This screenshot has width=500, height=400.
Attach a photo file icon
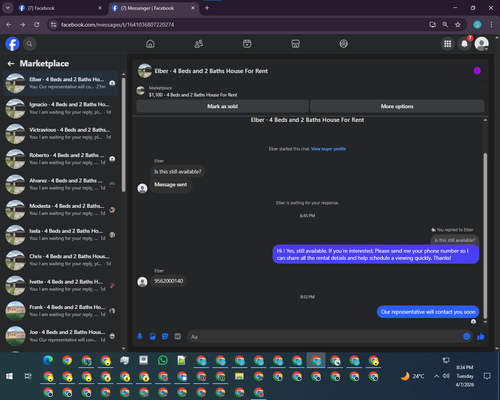(153, 336)
